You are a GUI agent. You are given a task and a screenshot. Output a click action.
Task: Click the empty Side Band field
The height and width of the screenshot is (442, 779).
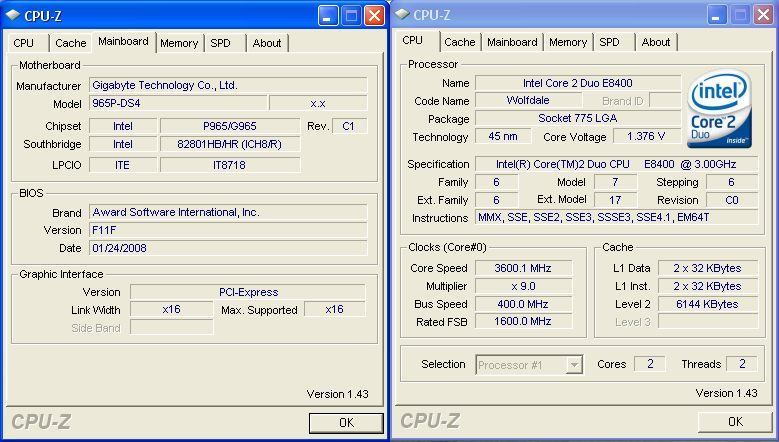pos(171,327)
